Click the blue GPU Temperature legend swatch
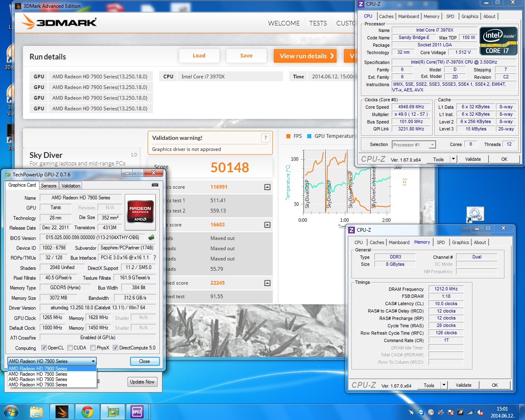The height and width of the screenshot is (420, 525). [x=309, y=136]
